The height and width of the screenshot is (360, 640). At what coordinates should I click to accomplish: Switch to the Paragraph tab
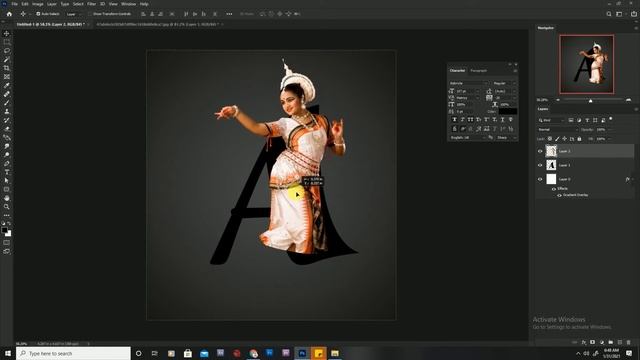click(x=478, y=71)
